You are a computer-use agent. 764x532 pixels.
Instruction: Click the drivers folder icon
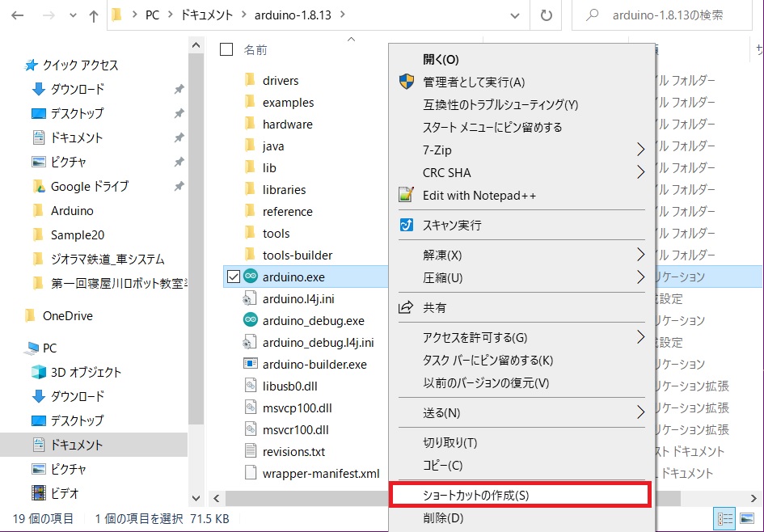click(x=250, y=79)
